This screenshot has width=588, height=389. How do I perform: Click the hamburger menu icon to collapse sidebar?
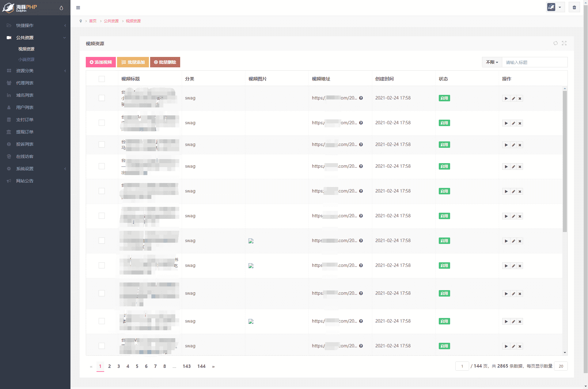click(x=78, y=8)
